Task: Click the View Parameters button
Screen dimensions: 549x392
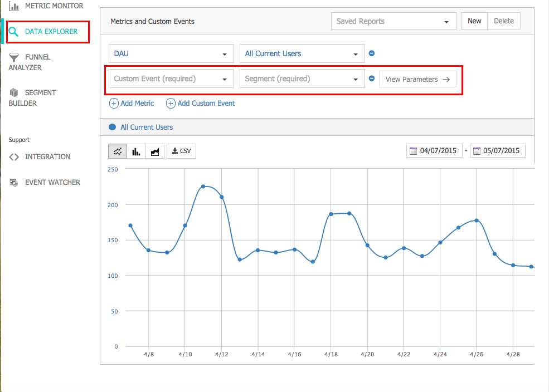Action: 417,79
